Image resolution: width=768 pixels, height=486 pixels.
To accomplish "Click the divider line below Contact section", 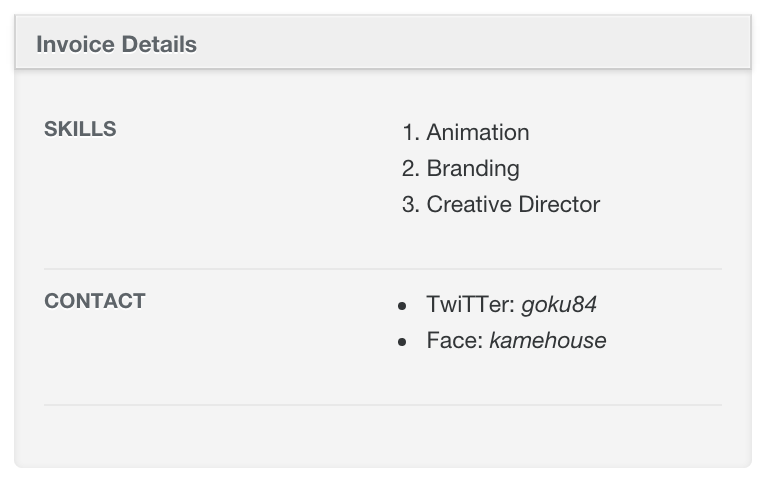I will click(x=383, y=405).
